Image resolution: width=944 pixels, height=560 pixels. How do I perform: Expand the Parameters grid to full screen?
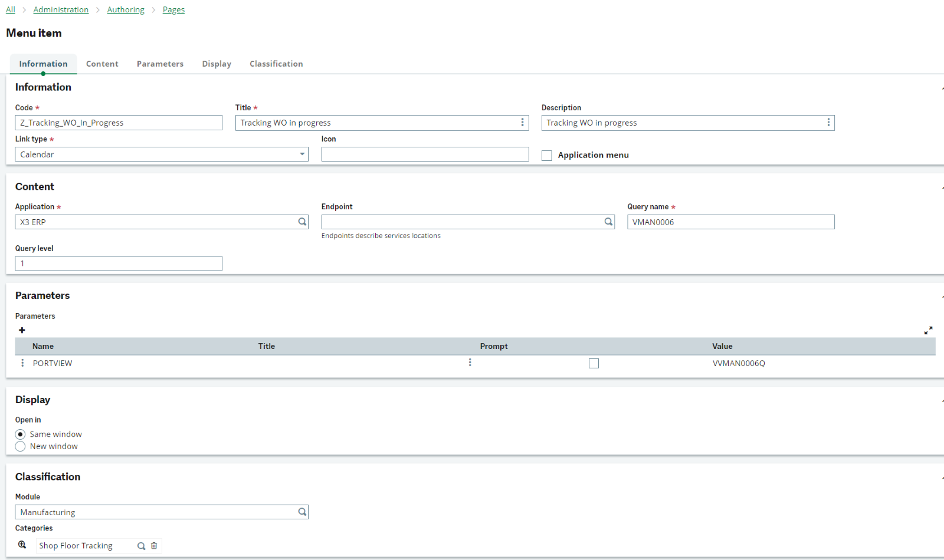[928, 330]
